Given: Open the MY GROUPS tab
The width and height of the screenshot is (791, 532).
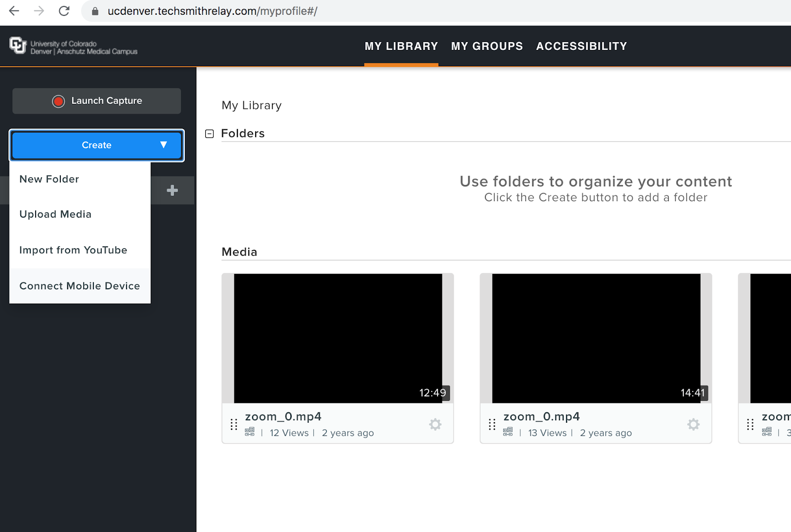Looking at the screenshot, I should point(487,46).
